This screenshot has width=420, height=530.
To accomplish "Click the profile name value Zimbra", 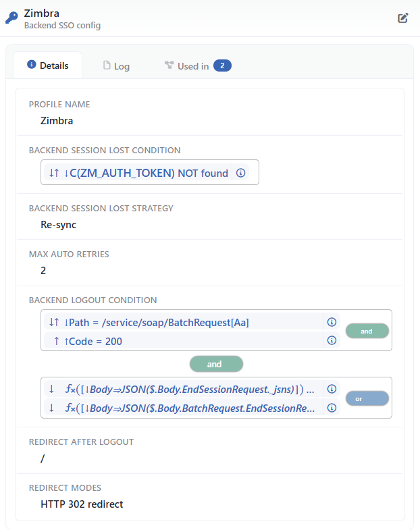I will point(57,121).
